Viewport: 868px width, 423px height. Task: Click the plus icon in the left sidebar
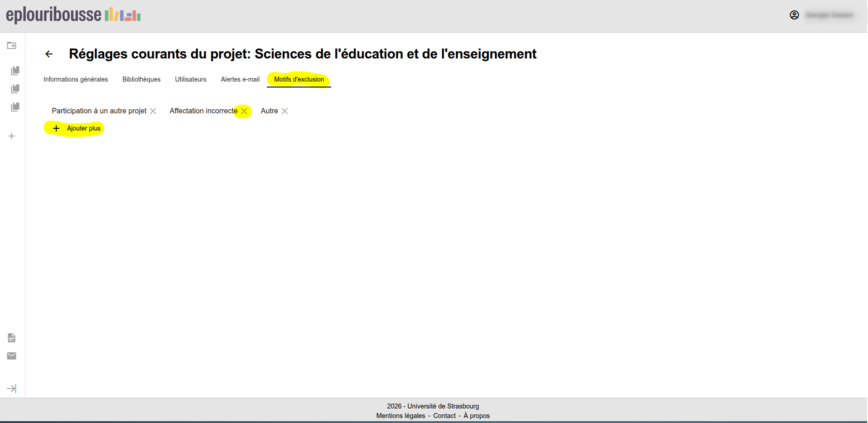pos(12,136)
